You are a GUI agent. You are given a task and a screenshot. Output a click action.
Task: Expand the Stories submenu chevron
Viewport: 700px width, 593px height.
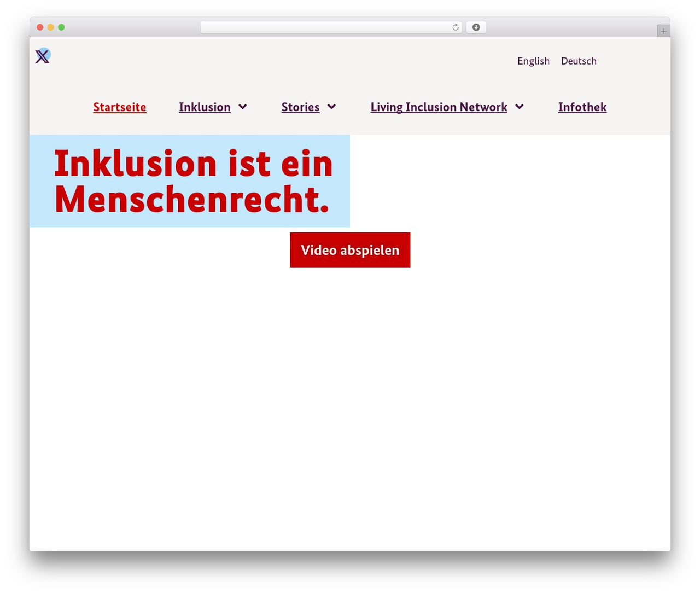pyautogui.click(x=331, y=107)
